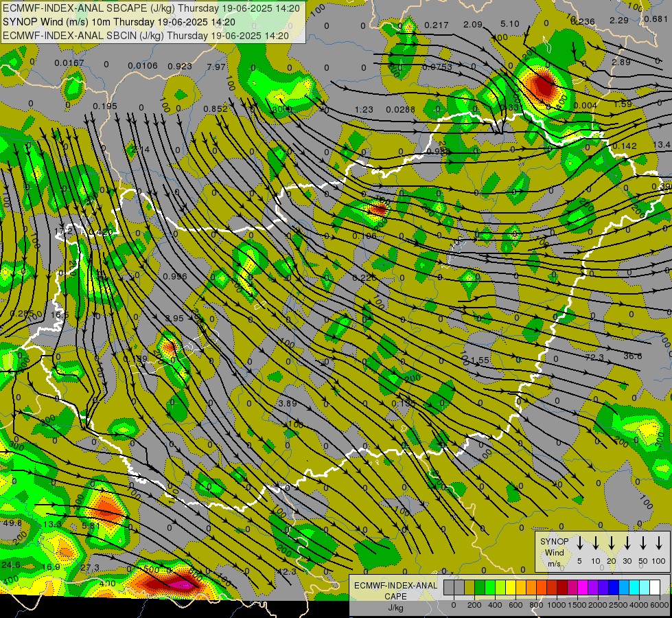Click the 0.681 value in the top right corner
The height and width of the screenshot is (618, 672).
point(656,19)
